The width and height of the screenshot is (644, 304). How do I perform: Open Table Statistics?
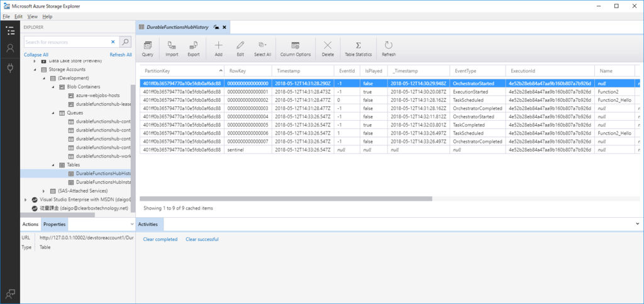click(358, 49)
